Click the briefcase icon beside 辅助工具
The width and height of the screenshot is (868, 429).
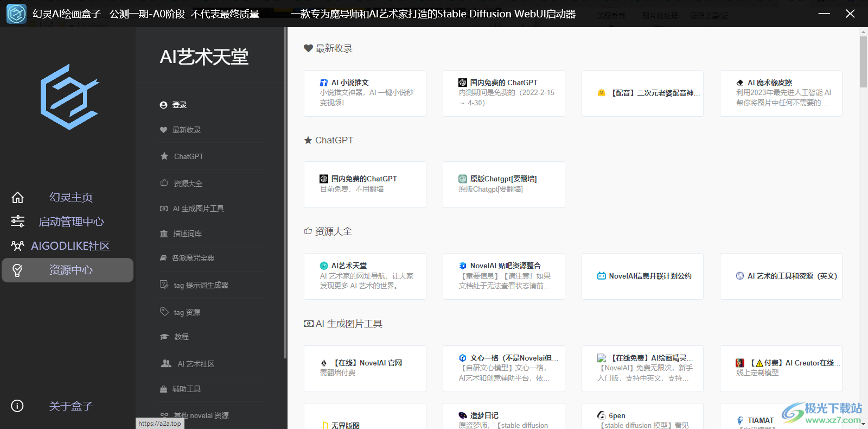click(x=163, y=389)
